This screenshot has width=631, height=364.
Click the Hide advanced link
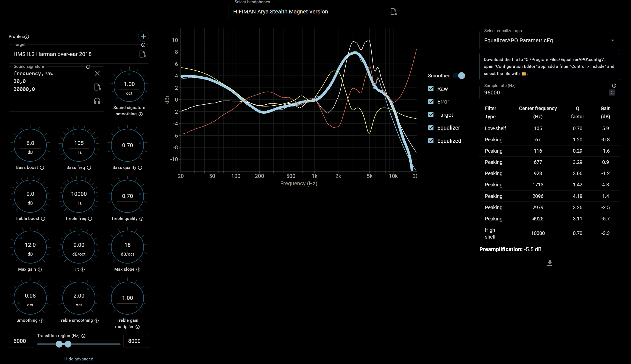pyautogui.click(x=79, y=359)
